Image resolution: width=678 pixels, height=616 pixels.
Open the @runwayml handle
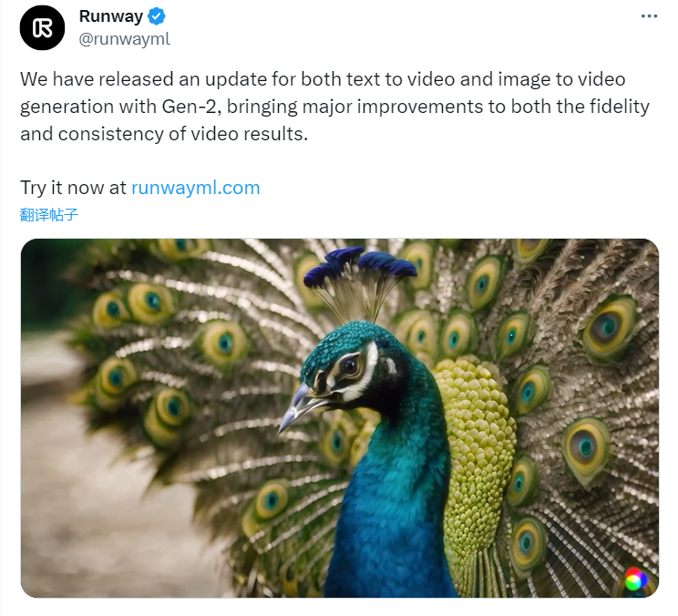pyautogui.click(x=125, y=39)
